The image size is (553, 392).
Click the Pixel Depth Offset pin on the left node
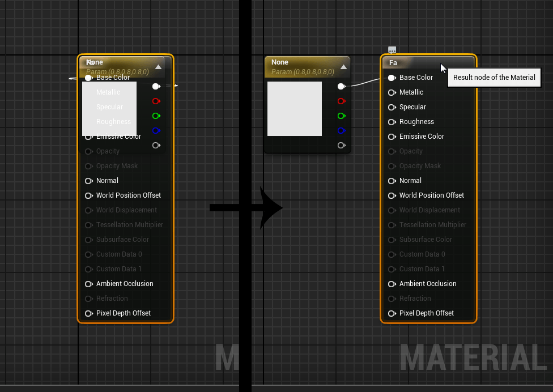[88, 313]
